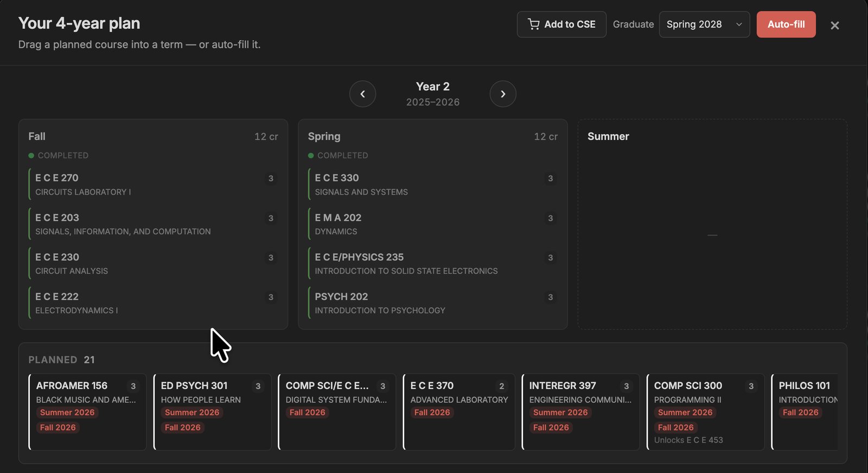The height and width of the screenshot is (473, 868).
Task: Select the ED PSYCH 301 planned course
Action: (x=212, y=412)
